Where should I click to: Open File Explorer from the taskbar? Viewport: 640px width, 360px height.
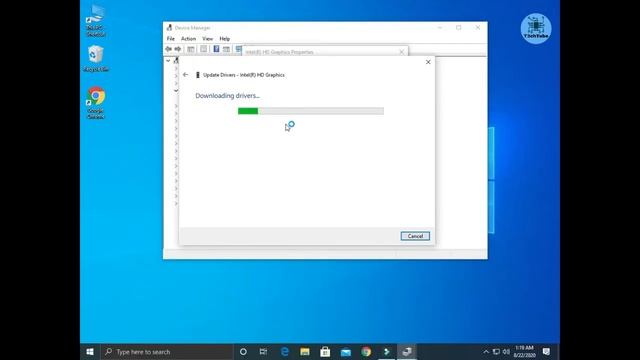pos(305,352)
